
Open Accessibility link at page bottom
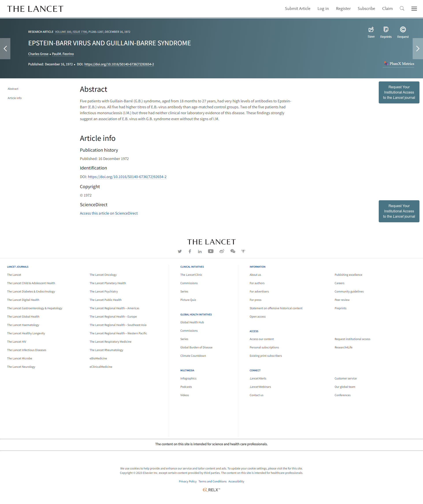click(x=236, y=481)
